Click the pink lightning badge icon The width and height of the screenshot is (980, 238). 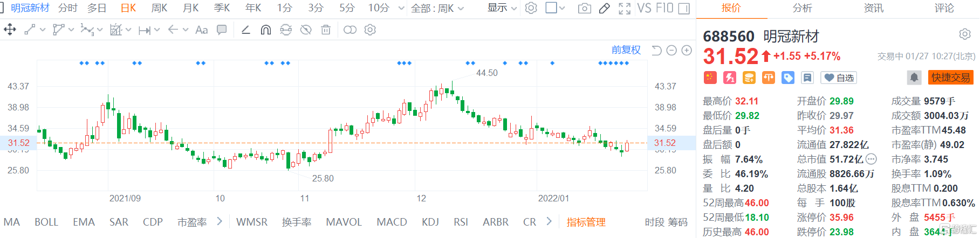730,78
